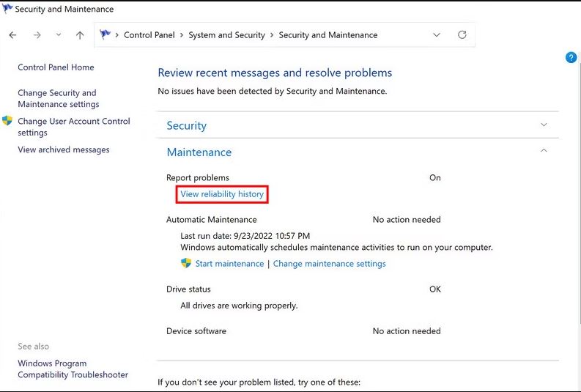Click the shield icon beside User Account Control
This screenshot has height=392, width=581.
click(x=7, y=120)
